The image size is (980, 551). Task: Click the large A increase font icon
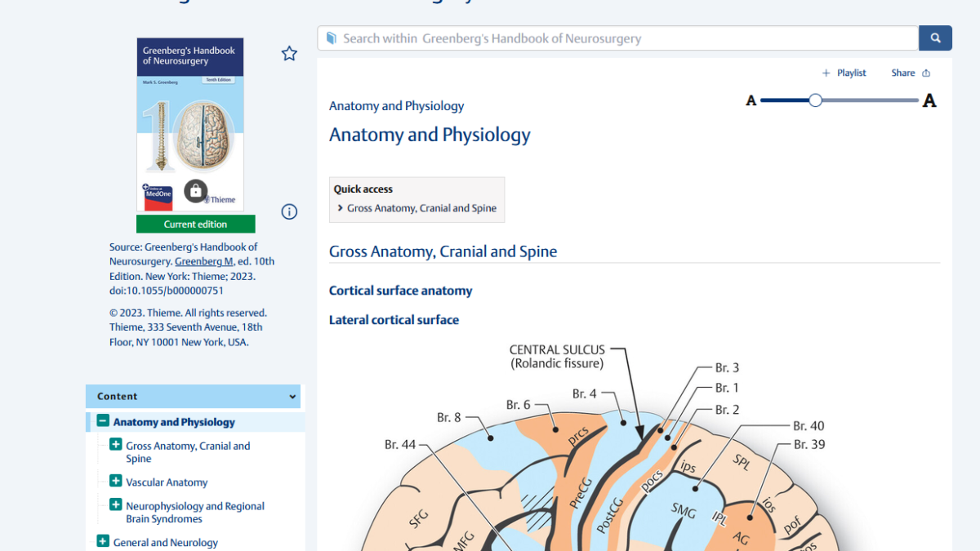(x=929, y=101)
